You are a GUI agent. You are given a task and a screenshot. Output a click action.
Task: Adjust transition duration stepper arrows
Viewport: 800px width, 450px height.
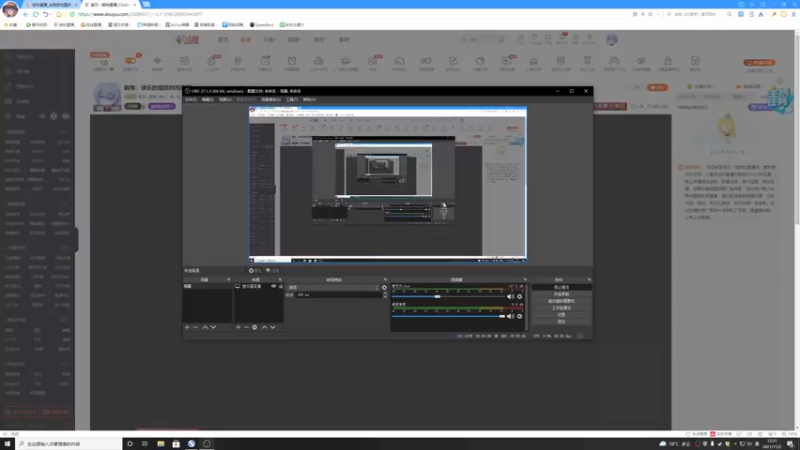(385, 295)
